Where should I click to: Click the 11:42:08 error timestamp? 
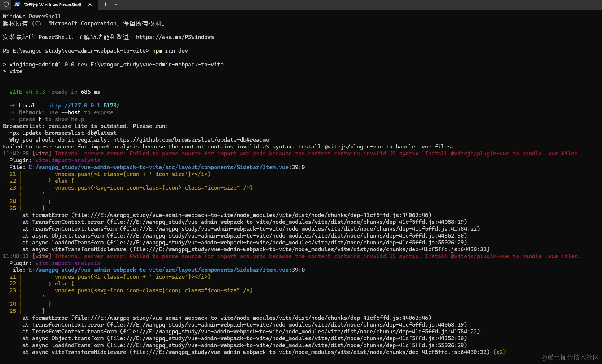coord(16,154)
